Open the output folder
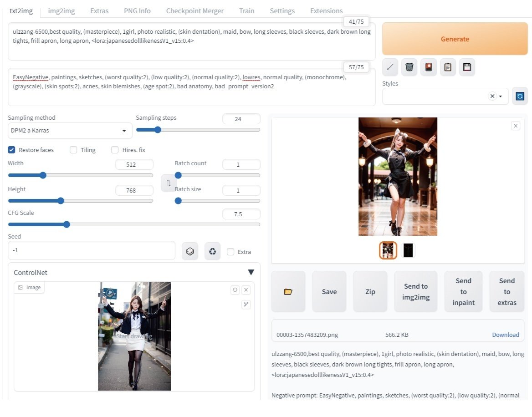The image size is (532, 417). point(288,291)
